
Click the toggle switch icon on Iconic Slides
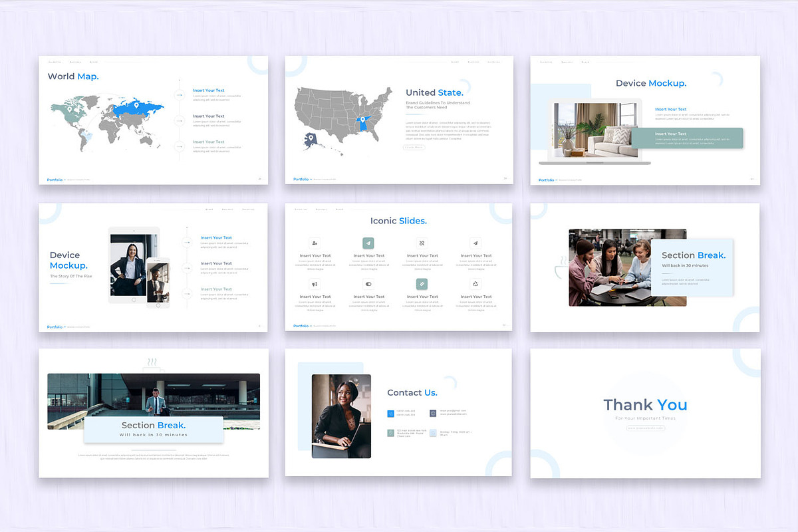point(368,284)
